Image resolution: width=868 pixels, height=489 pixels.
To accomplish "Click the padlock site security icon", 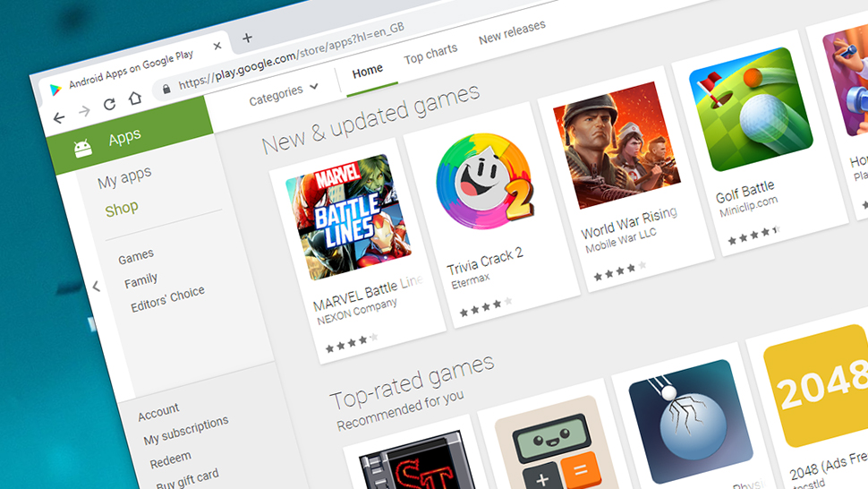I will pos(166,90).
